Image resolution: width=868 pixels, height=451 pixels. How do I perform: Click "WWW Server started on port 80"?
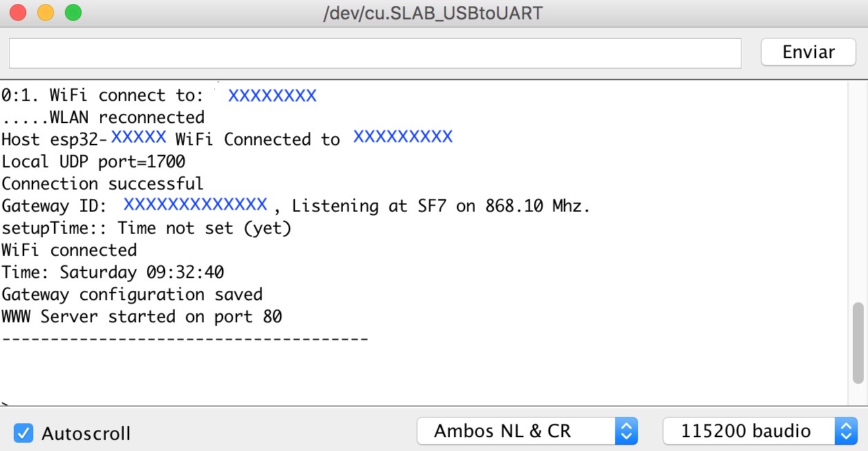142,317
